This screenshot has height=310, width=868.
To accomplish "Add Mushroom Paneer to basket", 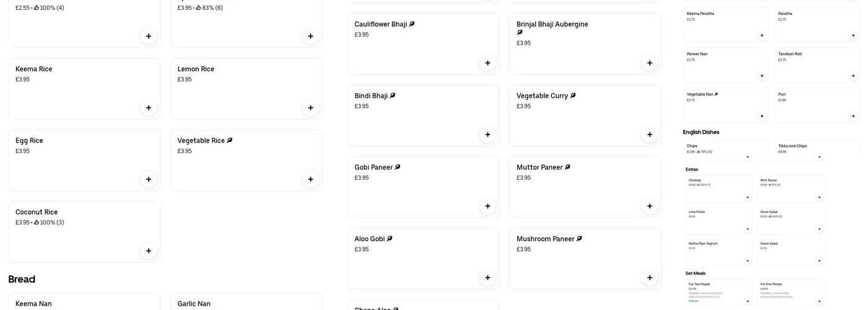I will pyautogui.click(x=650, y=278).
